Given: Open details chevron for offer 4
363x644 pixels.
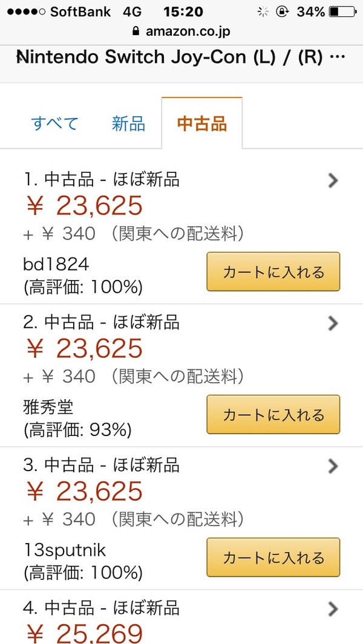Looking at the screenshot, I should (333, 609).
